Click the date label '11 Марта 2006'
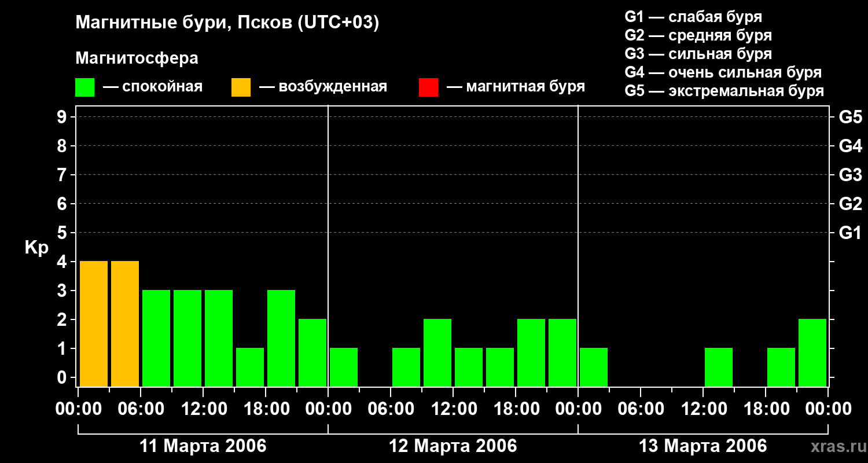The image size is (868, 463). [203, 446]
